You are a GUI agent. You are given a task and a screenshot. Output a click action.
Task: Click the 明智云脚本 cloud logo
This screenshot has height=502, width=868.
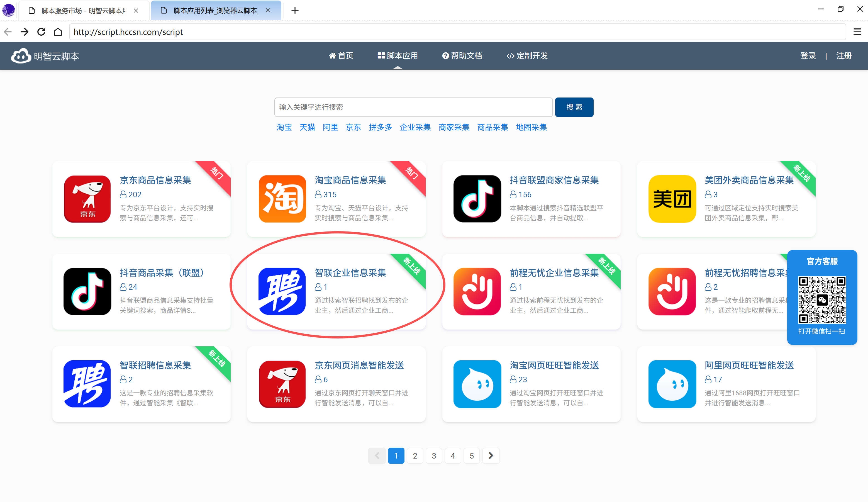[x=21, y=56]
